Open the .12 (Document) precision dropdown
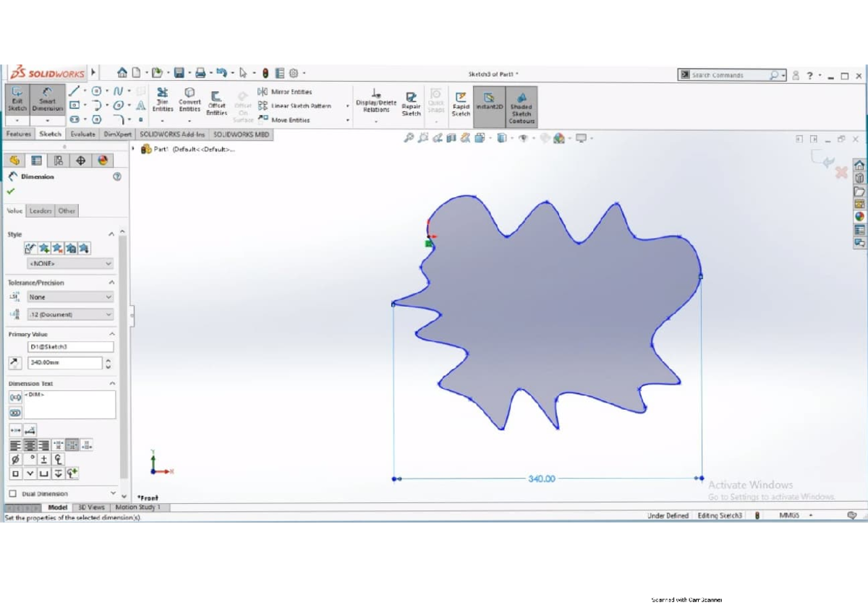The width and height of the screenshot is (868, 613). click(x=70, y=314)
